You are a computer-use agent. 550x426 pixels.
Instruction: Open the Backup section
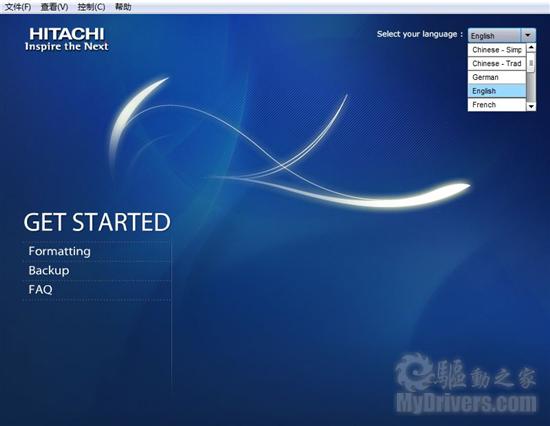pyautogui.click(x=49, y=270)
